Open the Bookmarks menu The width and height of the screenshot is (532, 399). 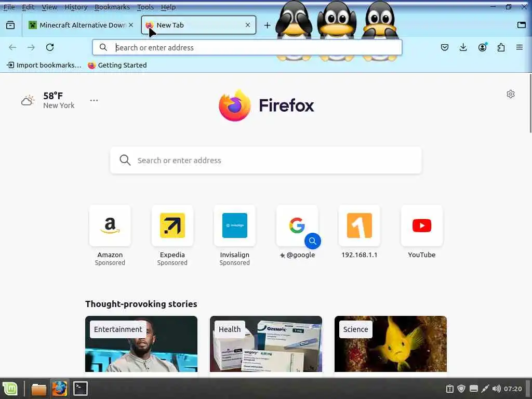click(112, 7)
